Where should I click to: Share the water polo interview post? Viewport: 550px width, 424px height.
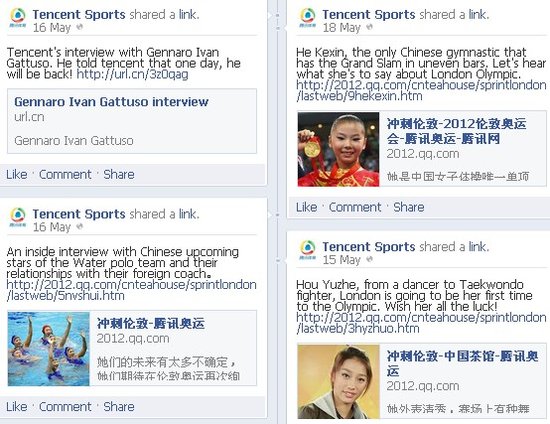coord(119,406)
